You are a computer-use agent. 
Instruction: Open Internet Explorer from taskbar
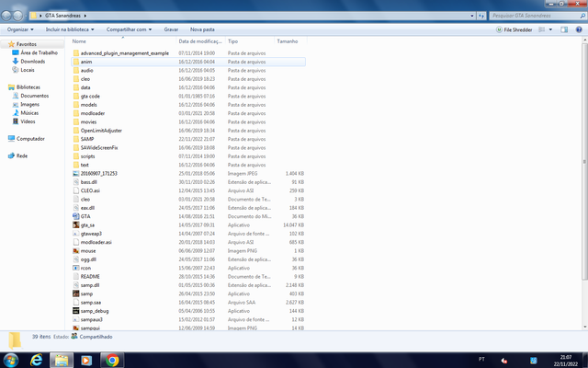click(37, 361)
